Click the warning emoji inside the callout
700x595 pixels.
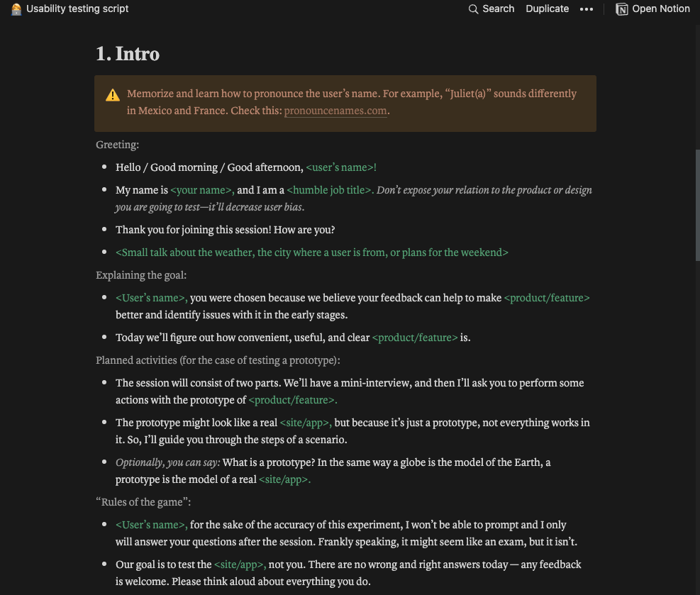113,94
